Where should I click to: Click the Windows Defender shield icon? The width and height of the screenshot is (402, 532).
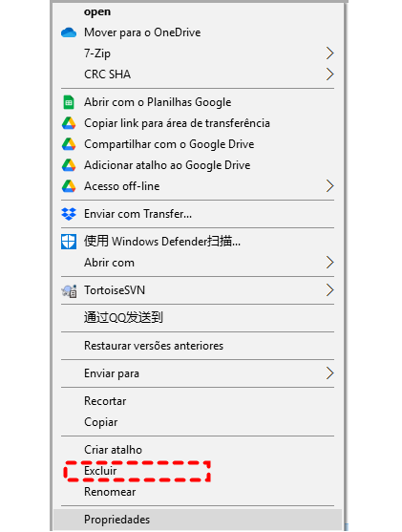69,242
